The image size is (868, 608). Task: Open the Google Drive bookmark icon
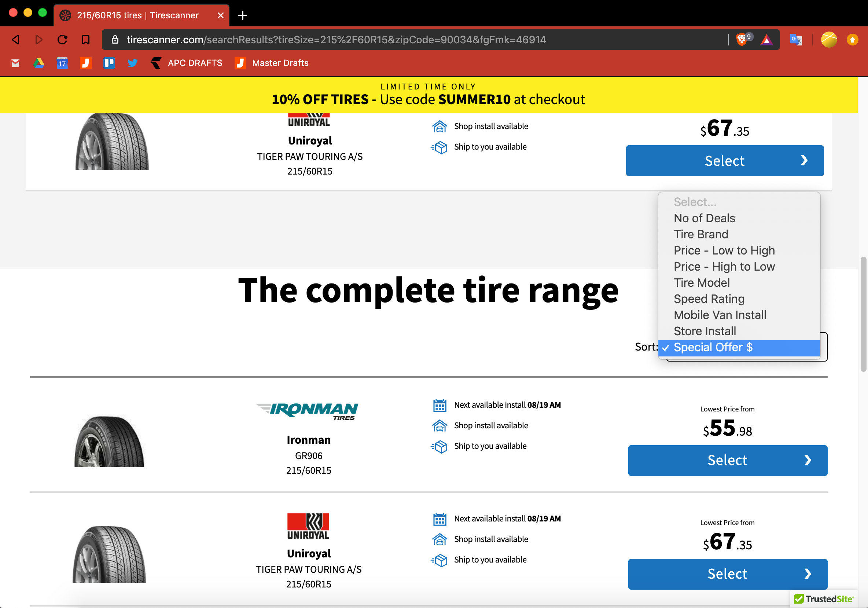point(38,63)
